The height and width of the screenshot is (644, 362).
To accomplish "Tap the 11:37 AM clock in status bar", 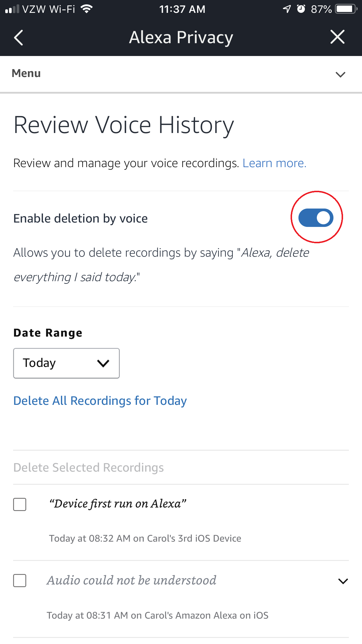I will [x=182, y=9].
